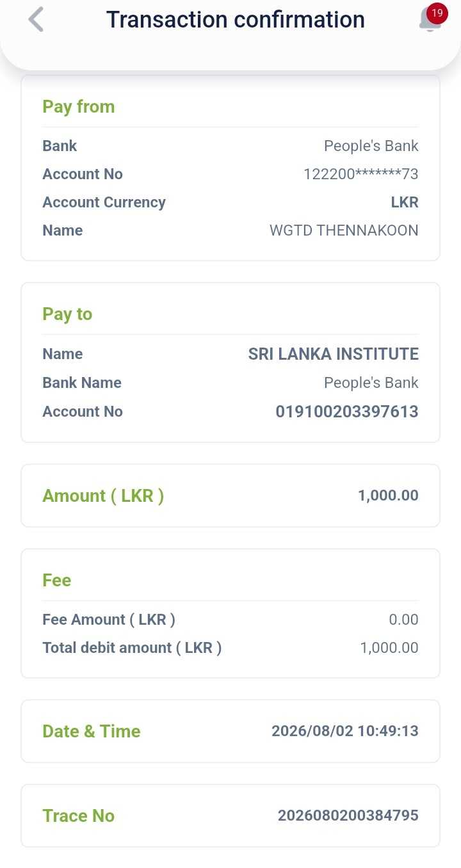Screen dimensions: 461x868
Task: Tap the red 19 notification badge
Action: point(437,13)
